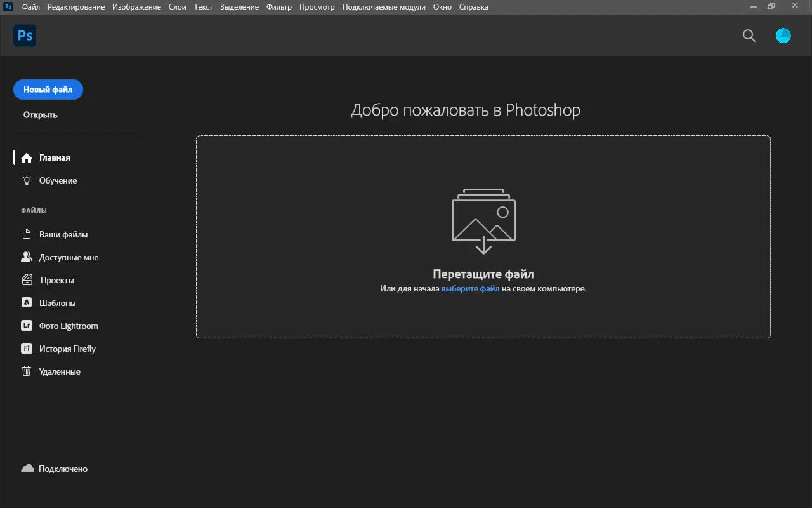Viewport: 812px width, 508px height.
Task: Open search with the magnifier icon
Action: point(749,36)
